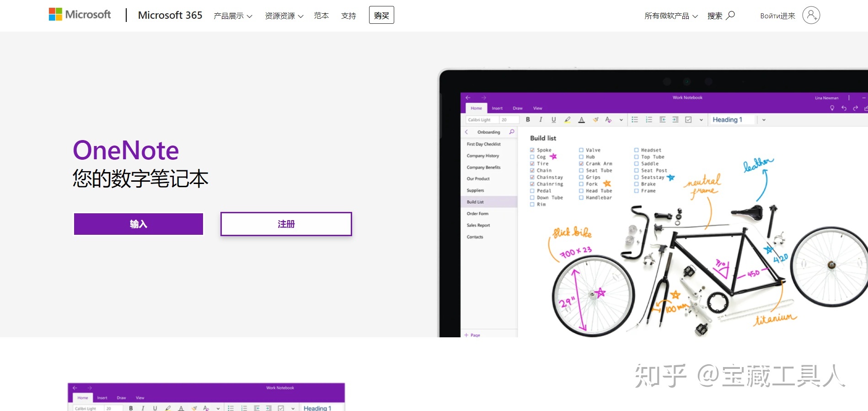Check the Rim checkbox in the Build list
868x411 pixels.
pos(532,205)
